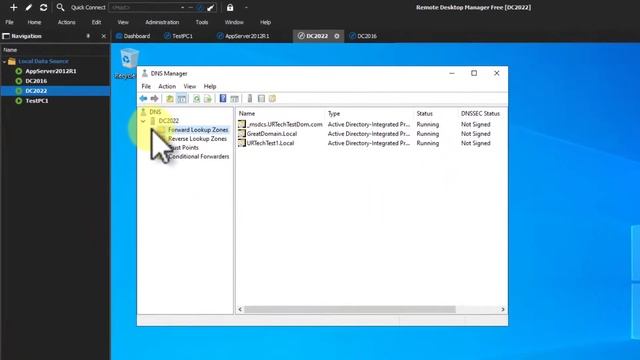Select Conditional Forwarders in the tree
640x360 pixels.
[199, 156]
